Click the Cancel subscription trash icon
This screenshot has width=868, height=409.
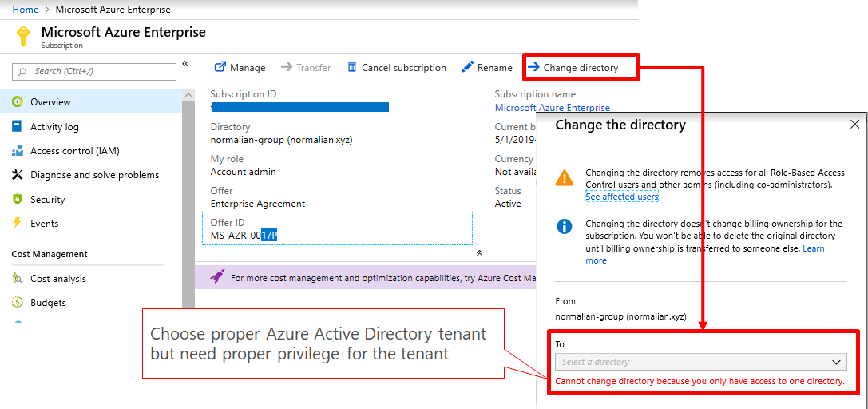pyautogui.click(x=352, y=68)
